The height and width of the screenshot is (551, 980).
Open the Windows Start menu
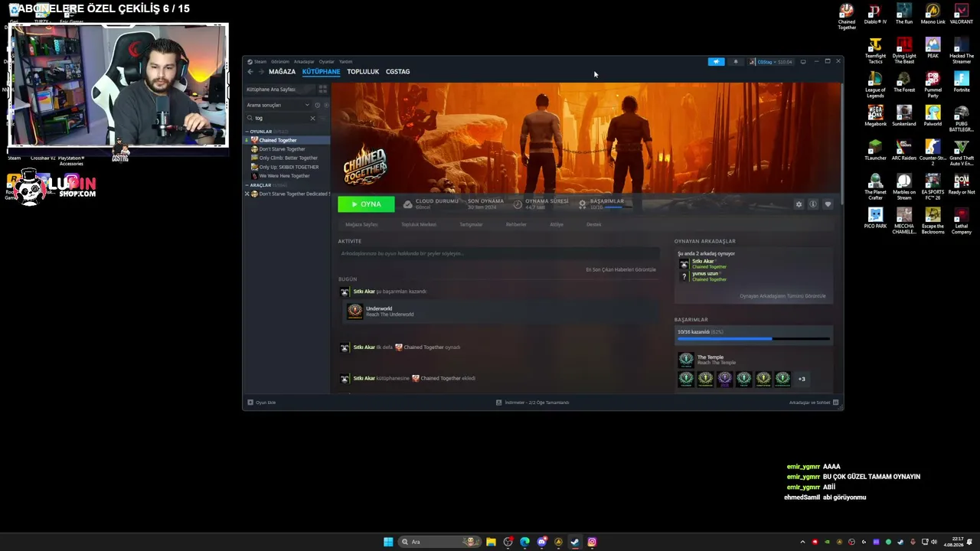388,542
